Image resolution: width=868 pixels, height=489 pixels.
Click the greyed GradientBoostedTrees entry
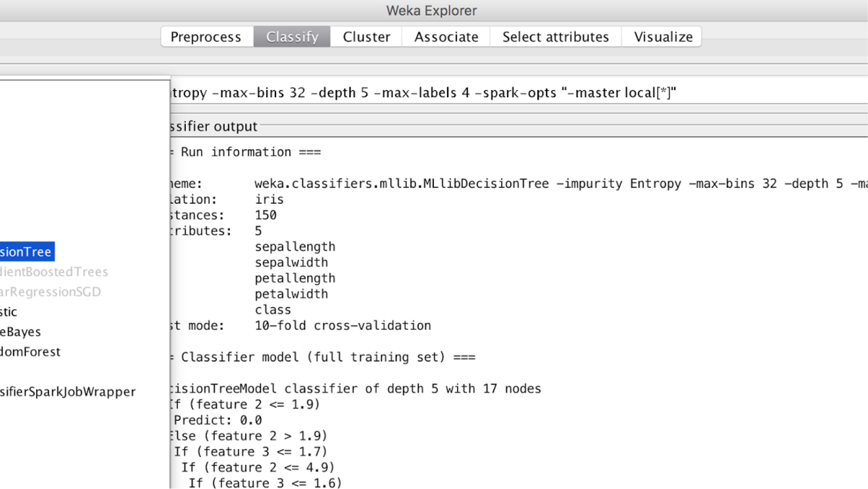tap(54, 272)
